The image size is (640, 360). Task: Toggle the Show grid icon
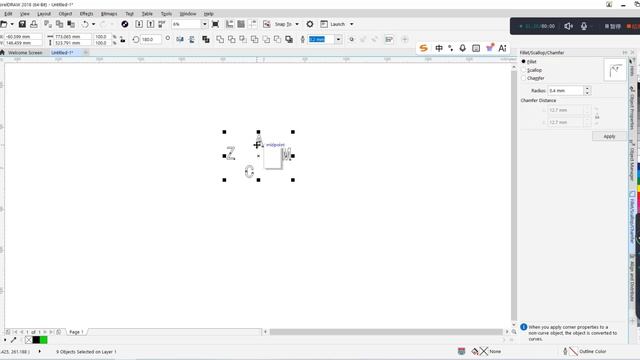tap(241, 24)
